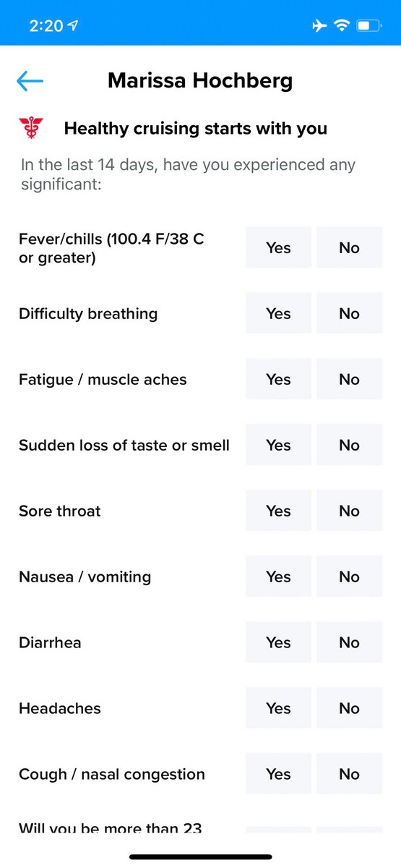Select No for Headaches

pyautogui.click(x=349, y=708)
